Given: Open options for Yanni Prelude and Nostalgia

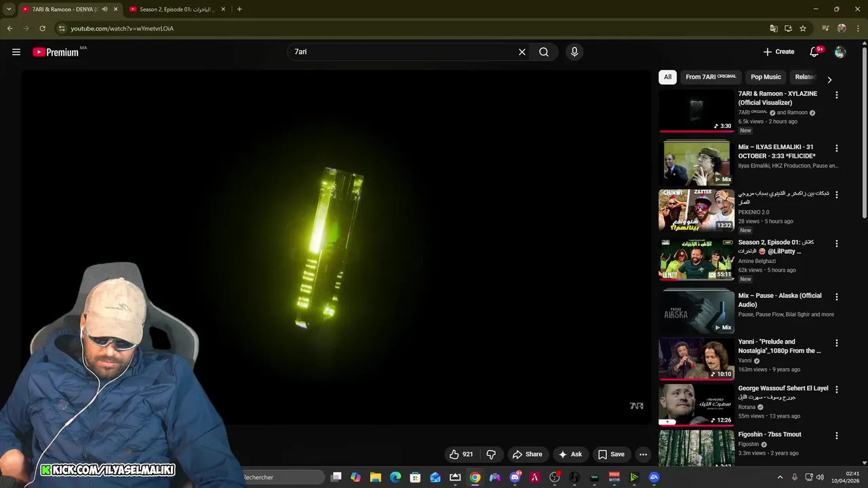Looking at the screenshot, I should click(x=836, y=343).
